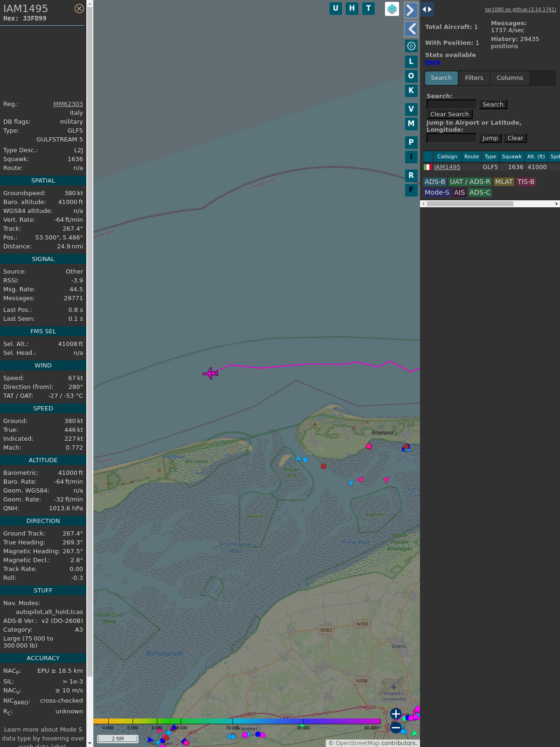Click the altitude color legend bar
560x747 pixels.
coord(237,722)
